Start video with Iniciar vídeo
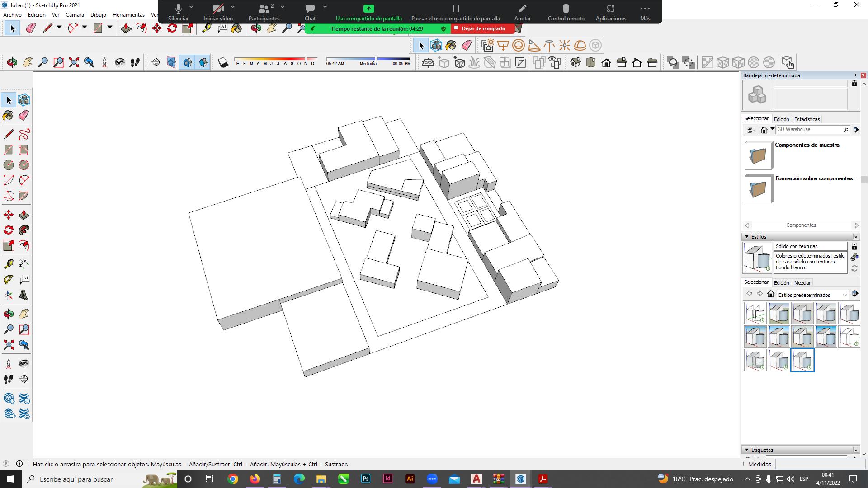 click(218, 12)
